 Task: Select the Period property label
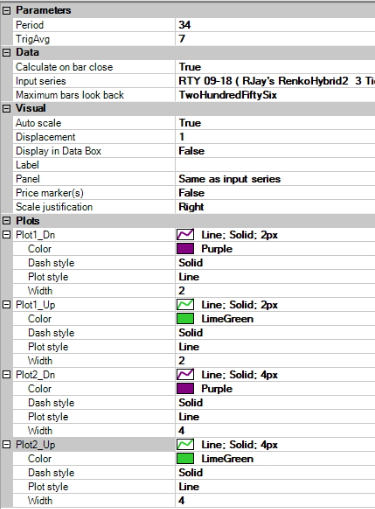(x=30, y=25)
